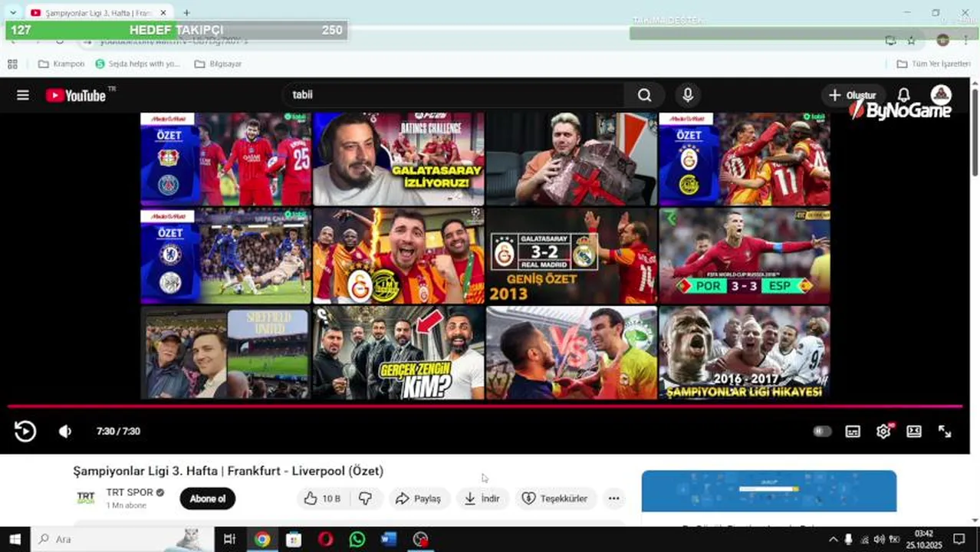Toggle subtitles on the player
The image size is (980, 552).
[853, 432]
